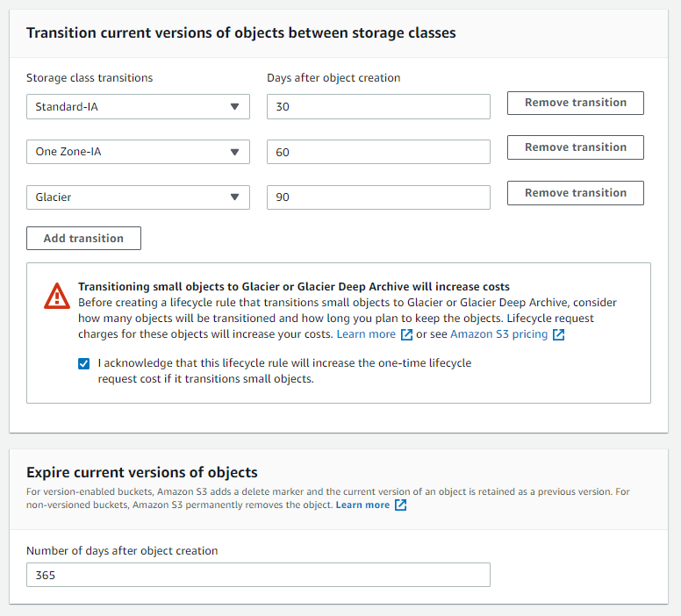Viewport: 681px width, 616px height.
Task: Open the Standard-IA storage class dropdown
Action: coord(138,107)
